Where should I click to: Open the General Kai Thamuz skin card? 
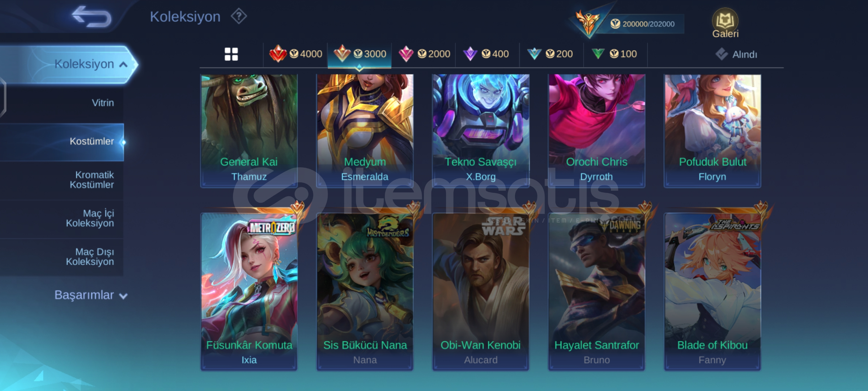249,131
